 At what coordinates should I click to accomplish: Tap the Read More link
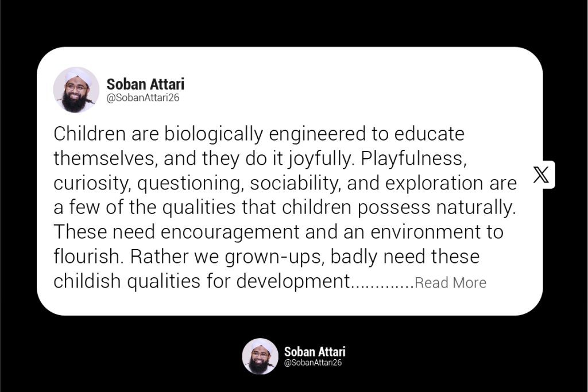[x=450, y=283]
